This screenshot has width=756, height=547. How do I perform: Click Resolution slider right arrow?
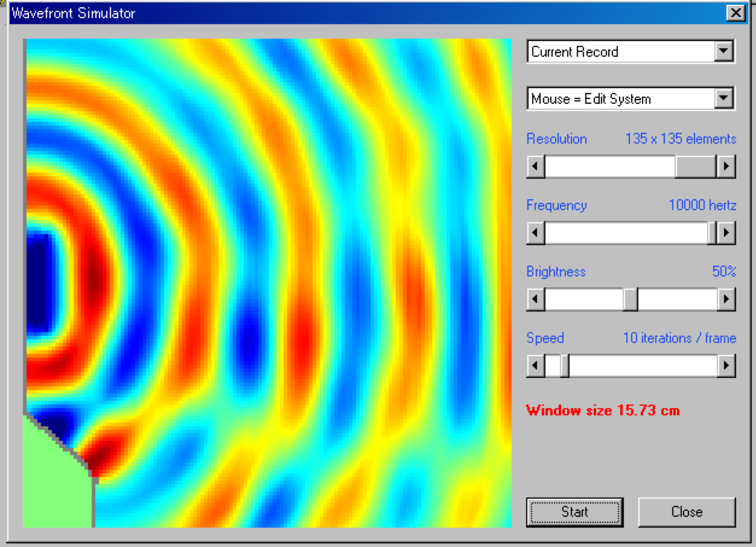pyautogui.click(x=726, y=166)
